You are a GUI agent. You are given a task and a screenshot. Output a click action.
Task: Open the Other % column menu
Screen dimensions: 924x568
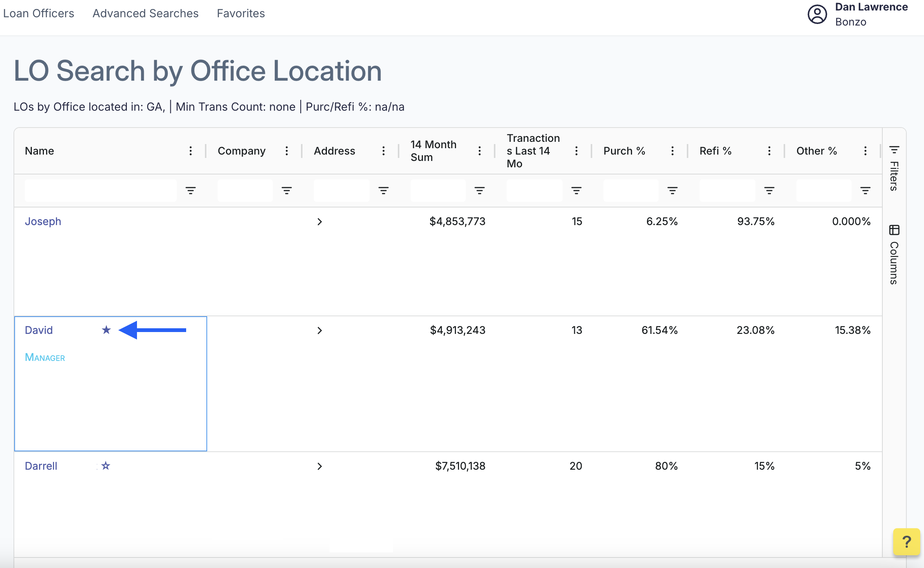pos(865,151)
